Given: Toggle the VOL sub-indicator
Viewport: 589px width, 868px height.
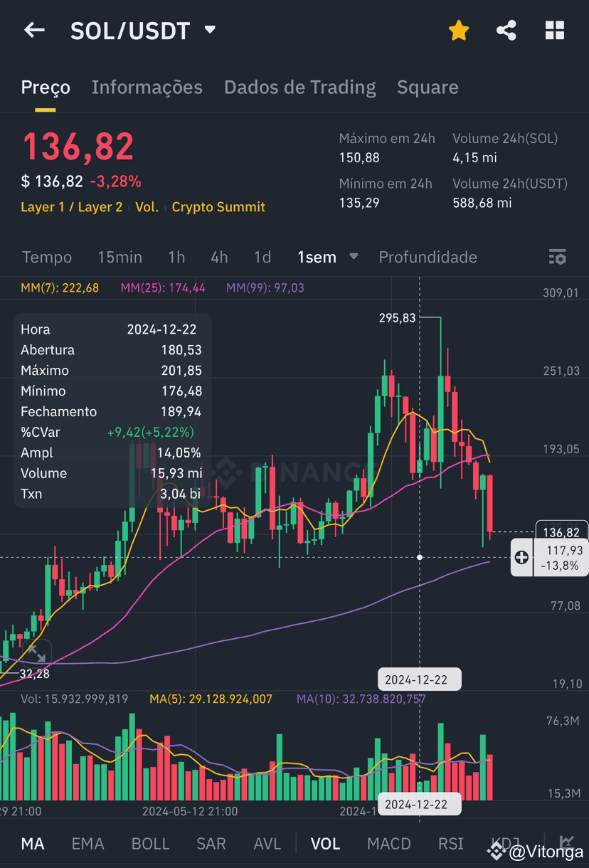Looking at the screenshot, I should (x=325, y=844).
